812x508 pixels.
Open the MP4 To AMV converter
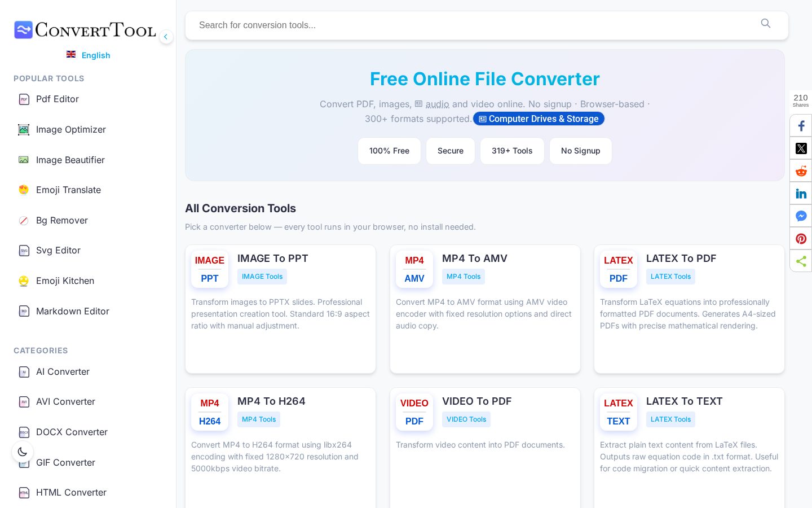click(485, 309)
